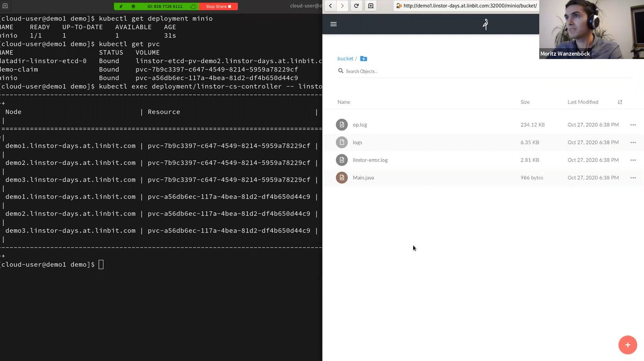Go back in the browser

(330, 6)
